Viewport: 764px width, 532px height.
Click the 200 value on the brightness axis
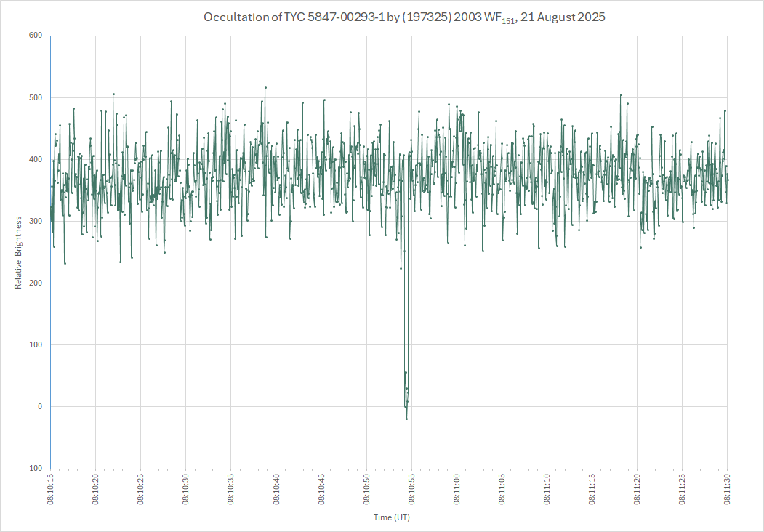35,283
